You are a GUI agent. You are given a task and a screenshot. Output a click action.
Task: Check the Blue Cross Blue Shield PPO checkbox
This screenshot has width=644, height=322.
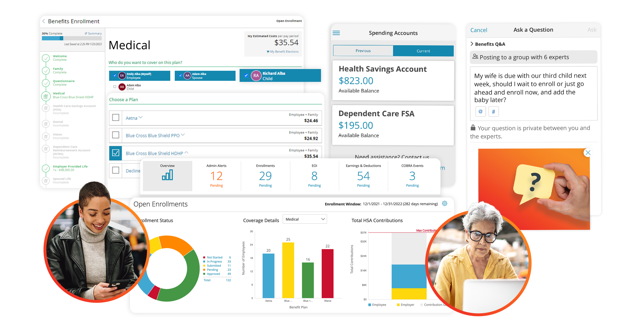115,135
